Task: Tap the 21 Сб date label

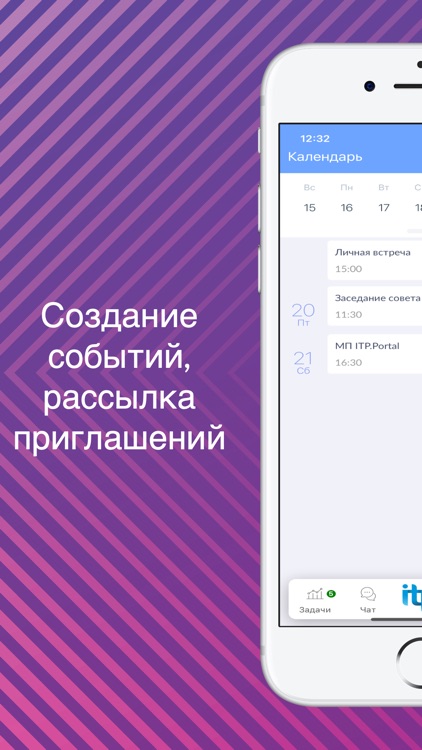Action: coord(303,363)
